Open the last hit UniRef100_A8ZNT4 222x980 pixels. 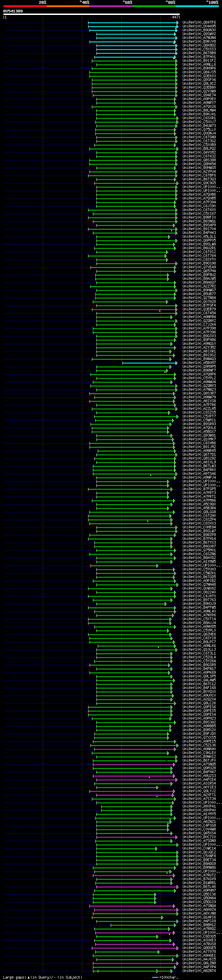[199, 971]
